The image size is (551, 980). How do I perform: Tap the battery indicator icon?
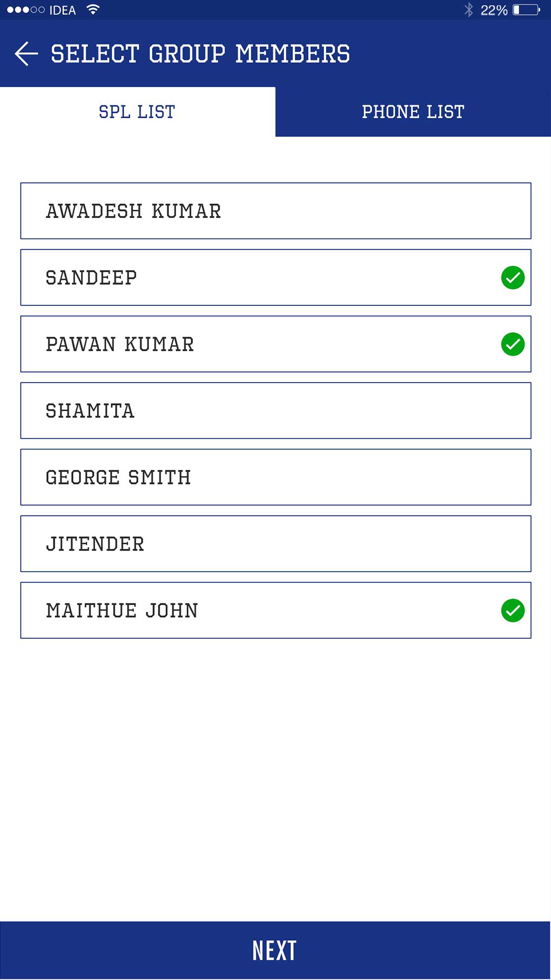[526, 10]
